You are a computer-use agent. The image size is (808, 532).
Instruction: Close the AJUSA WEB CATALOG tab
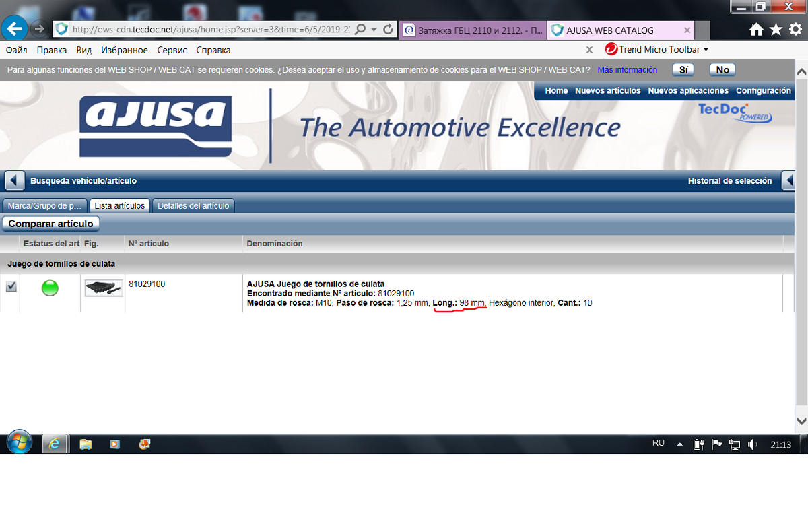[x=687, y=30]
